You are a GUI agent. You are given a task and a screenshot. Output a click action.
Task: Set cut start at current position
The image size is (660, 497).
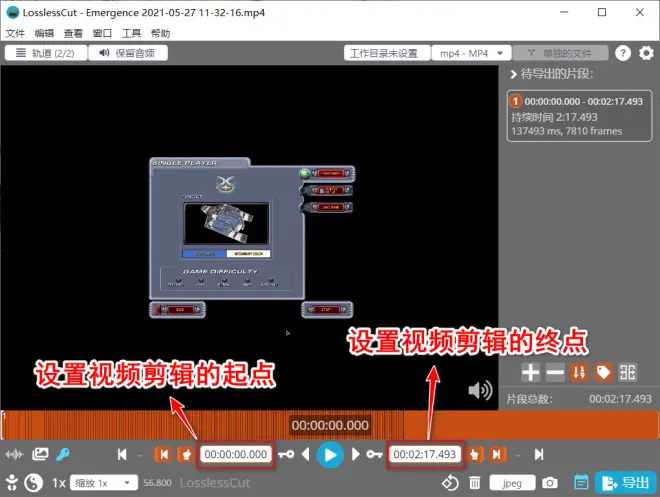tap(186, 454)
